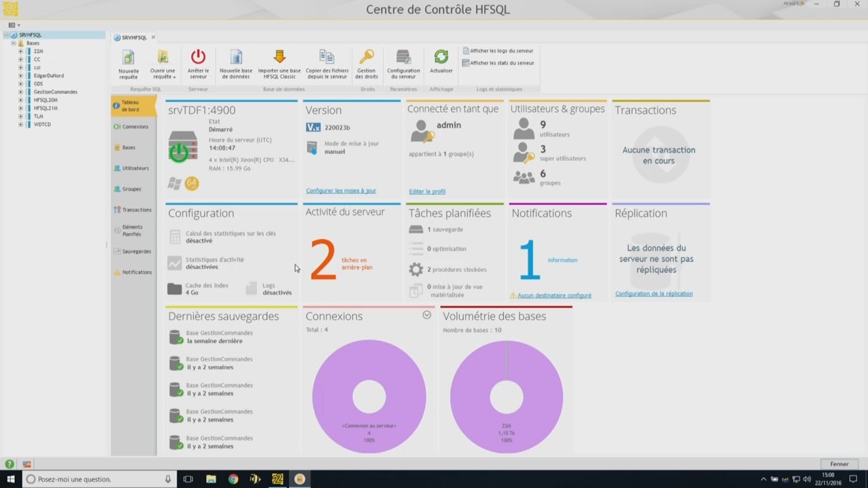Click the 6 groupes icon
868x488 pixels.
pyautogui.click(x=524, y=178)
